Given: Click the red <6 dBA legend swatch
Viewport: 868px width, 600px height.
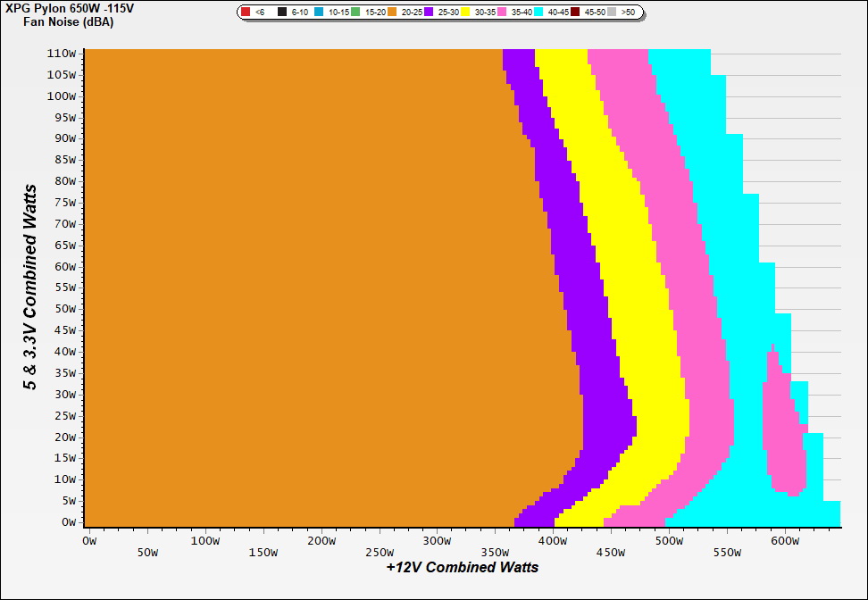Looking at the screenshot, I should pyautogui.click(x=246, y=12).
